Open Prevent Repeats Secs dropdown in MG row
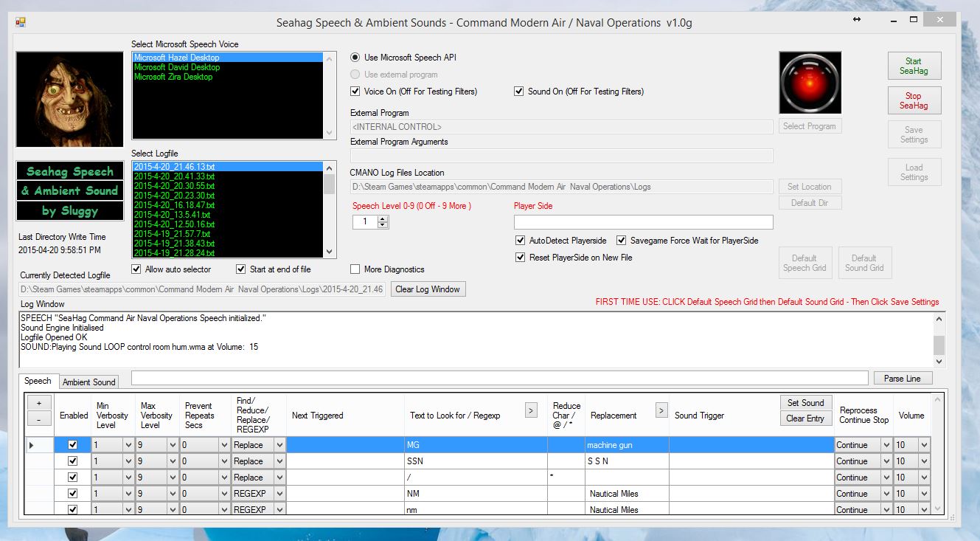The image size is (980, 541). tap(224, 445)
